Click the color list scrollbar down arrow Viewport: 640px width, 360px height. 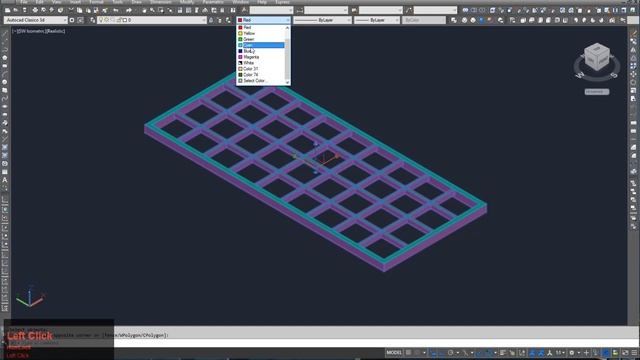pyautogui.click(x=287, y=82)
